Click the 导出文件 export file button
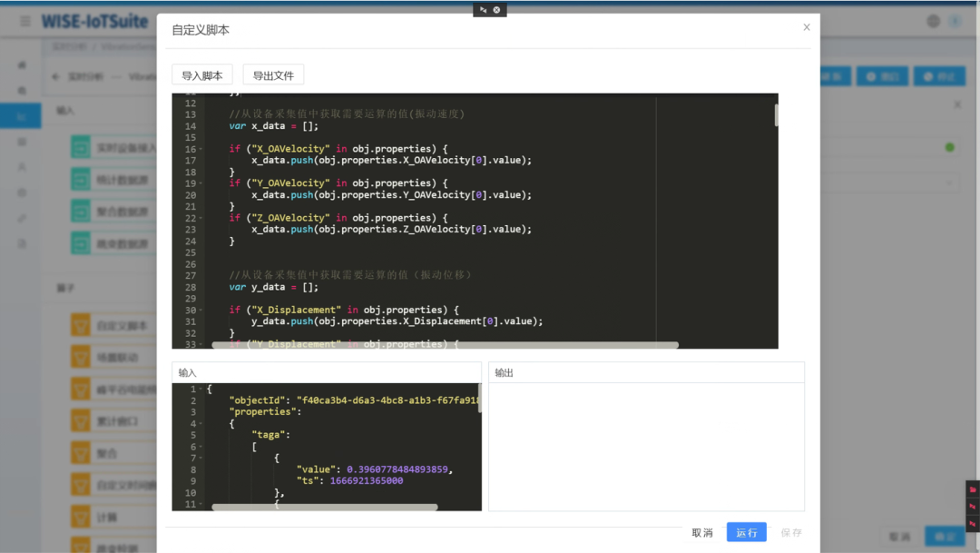The image size is (980, 553). [x=273, y=75]
